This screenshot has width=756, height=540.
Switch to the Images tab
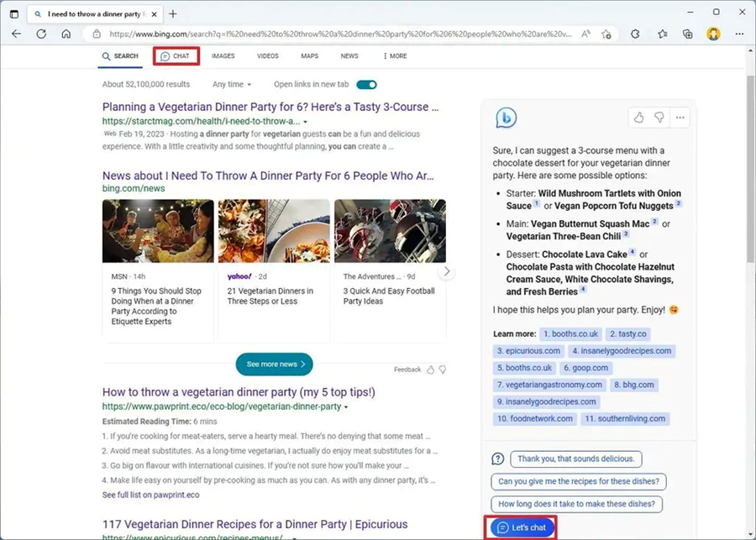pyautogui.click(x=223, y=56)
